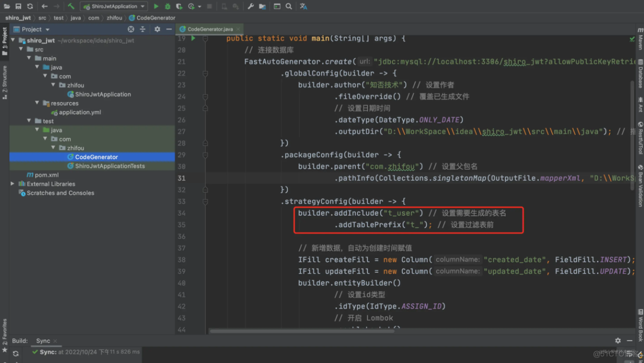Open the ShiroJwtApplication run configuration dropdown

click(143, 5)
